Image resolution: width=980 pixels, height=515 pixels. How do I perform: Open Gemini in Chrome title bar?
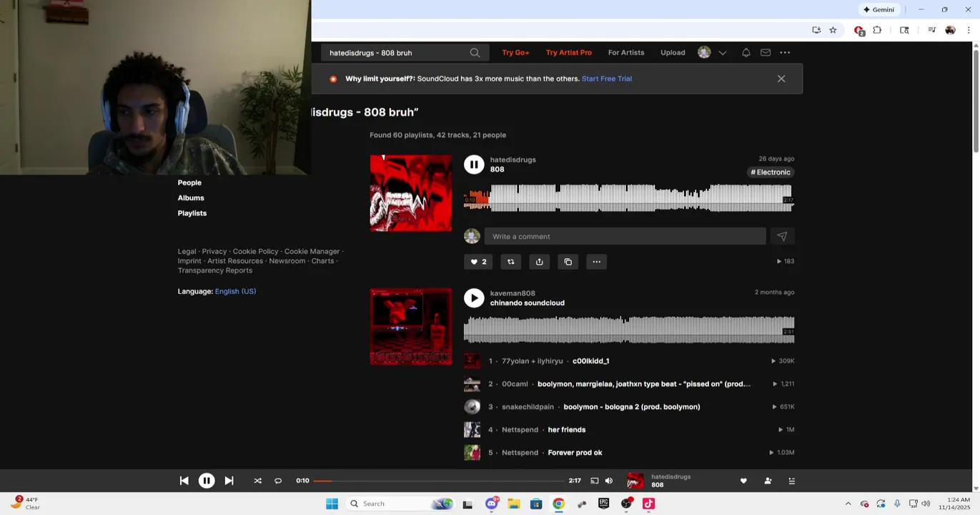point(878,9)
